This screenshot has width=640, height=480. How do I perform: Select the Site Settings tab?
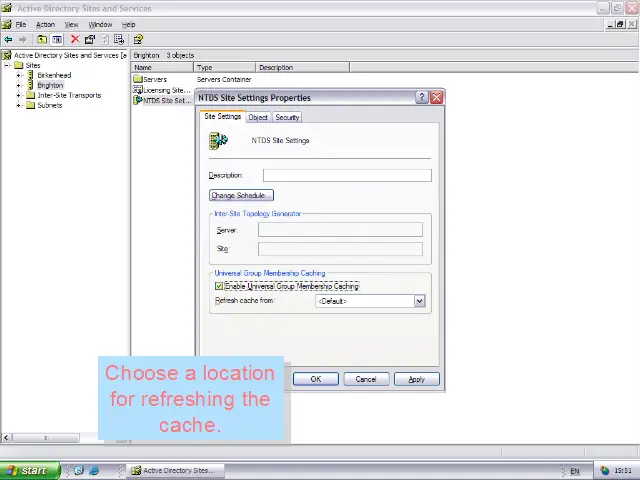(x=222, y=116)
